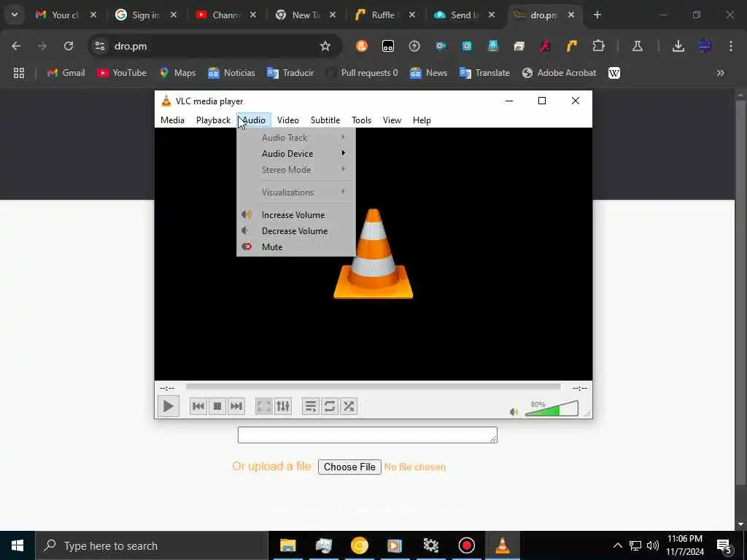The width and height of the screenshot is (747, 560).
Task: Toggle loop mode in VLC
Action: coord(330,406)
